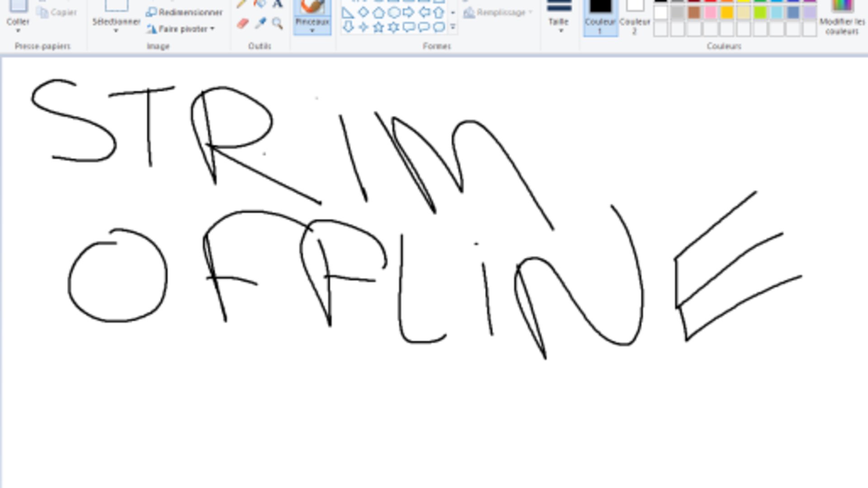Open the Coller dropdown arrow
Screen dimensions: 868x488
[18, 31]
